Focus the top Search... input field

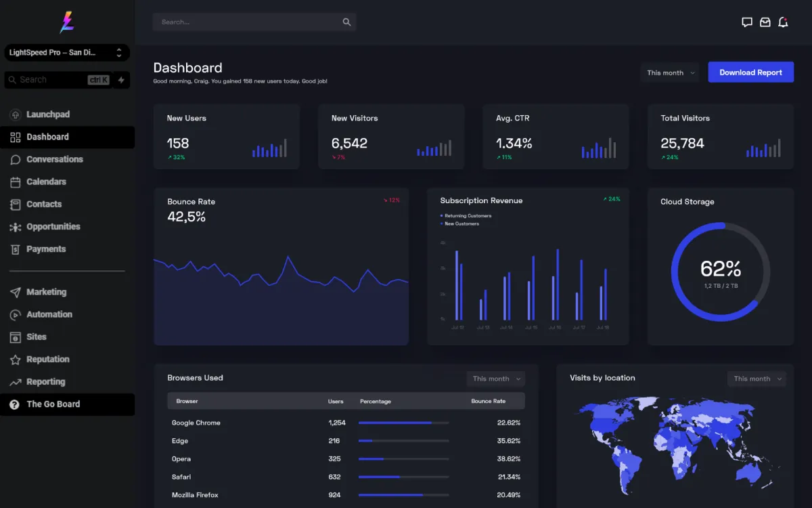[247, 22]
